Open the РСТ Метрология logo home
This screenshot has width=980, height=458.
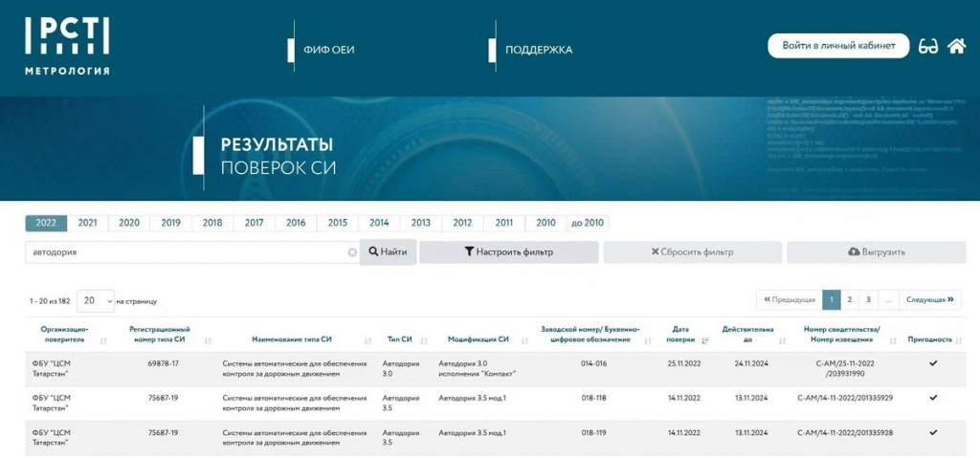[x=67, y=46]
